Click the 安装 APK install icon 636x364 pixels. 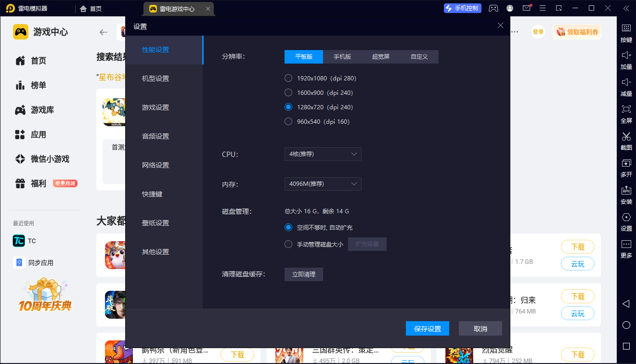point(626,191)
